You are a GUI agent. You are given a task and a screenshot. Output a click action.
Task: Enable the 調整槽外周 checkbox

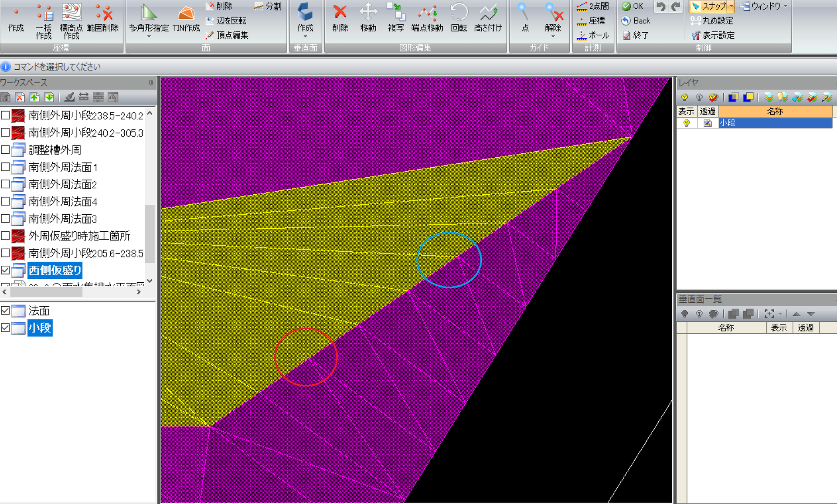pos(5,150)
